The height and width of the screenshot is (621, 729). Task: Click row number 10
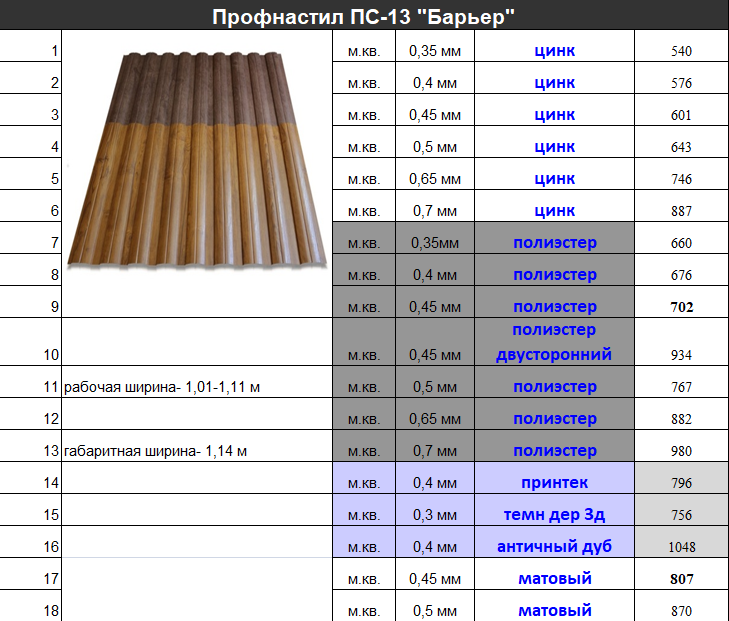(x=51, y=355)
